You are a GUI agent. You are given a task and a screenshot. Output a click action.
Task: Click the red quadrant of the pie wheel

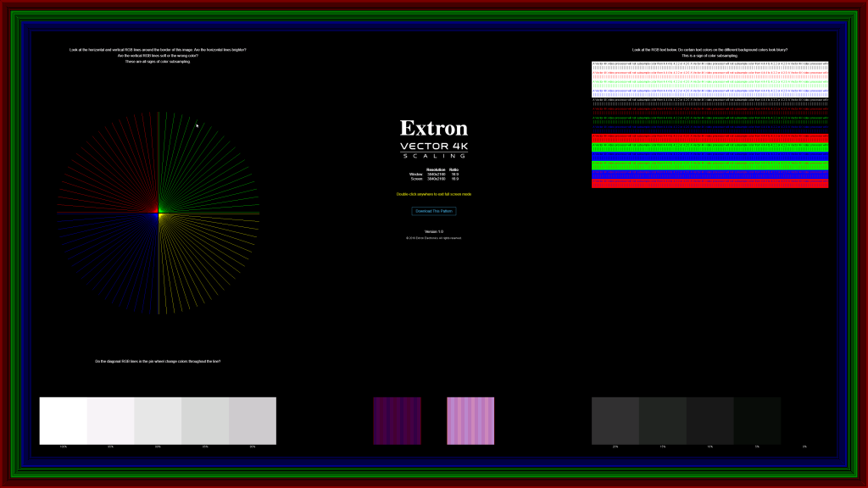pos(108,163)
